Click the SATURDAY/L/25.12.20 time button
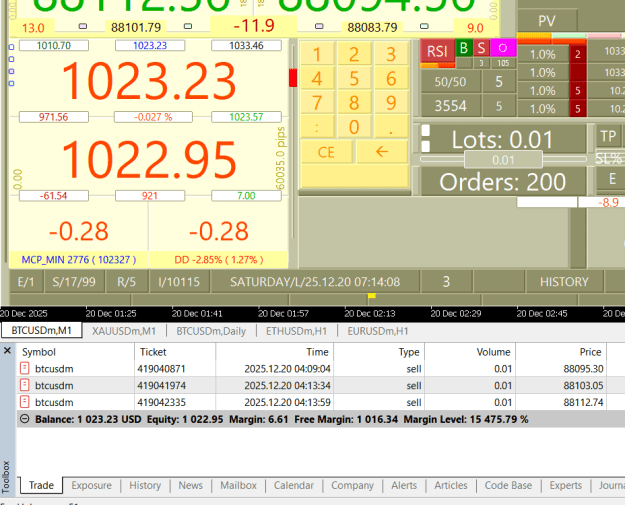This screenshot has width=625, height=505. tap(315, 282)
